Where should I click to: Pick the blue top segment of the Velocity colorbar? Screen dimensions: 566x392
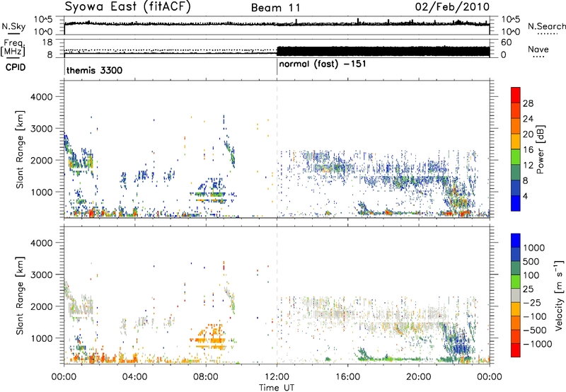click(x=516, y=241)
